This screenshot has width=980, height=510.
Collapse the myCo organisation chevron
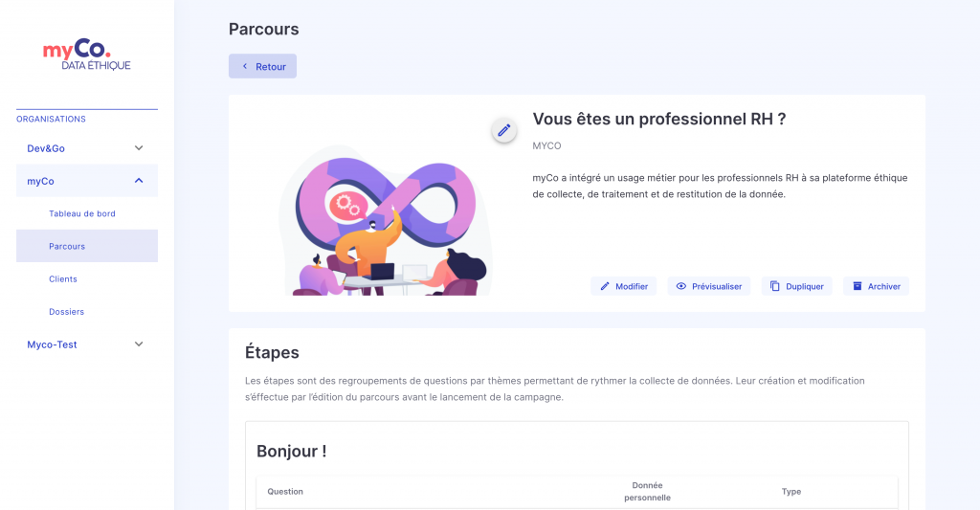[x=139, y=181]
